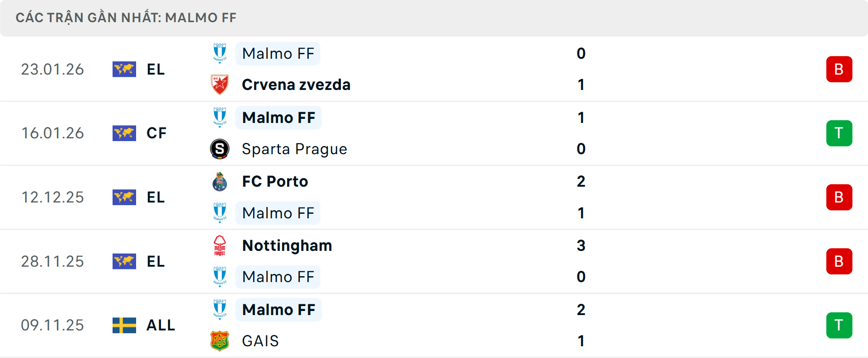Click the GAIS club crest
This screenshot has width=868, height=358.
click(x=220, y=341)
